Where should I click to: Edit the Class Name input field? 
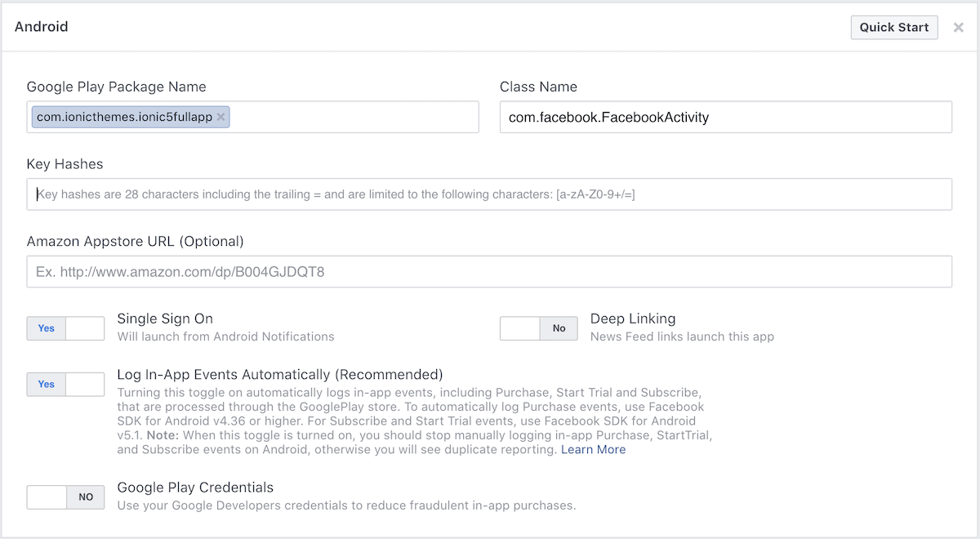click(726, 117)
